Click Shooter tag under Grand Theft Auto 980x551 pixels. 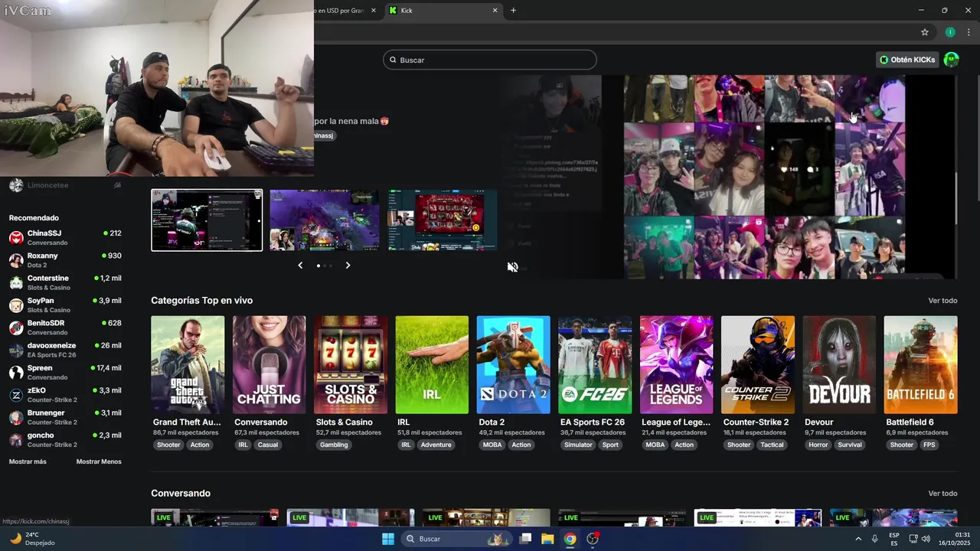click(168, 445)
